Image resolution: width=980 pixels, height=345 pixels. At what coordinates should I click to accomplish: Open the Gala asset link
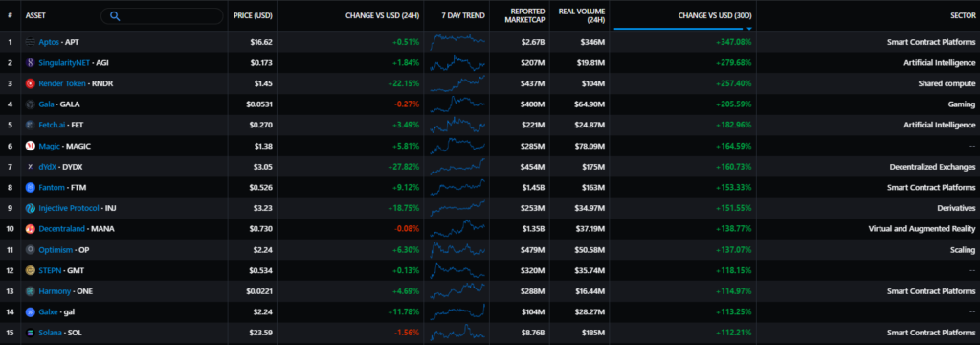46,103
